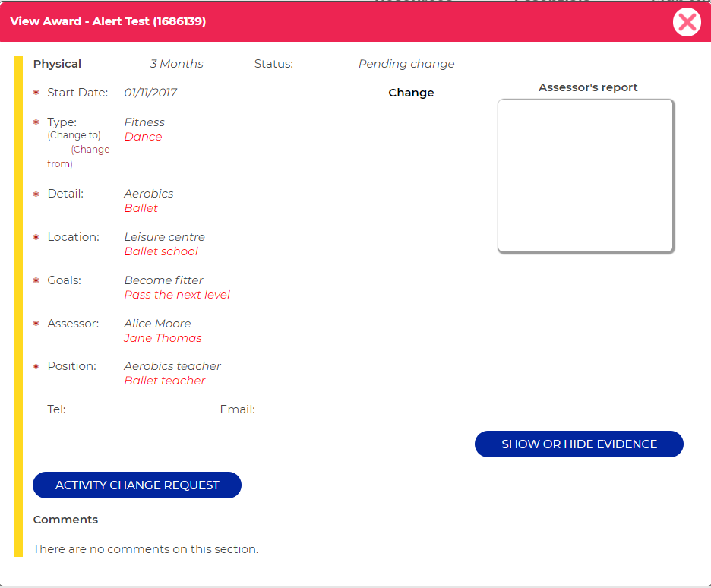Click the asterisk beside the Goals field
This screenshot has height=588, width=711.
[x=35, y=280]
